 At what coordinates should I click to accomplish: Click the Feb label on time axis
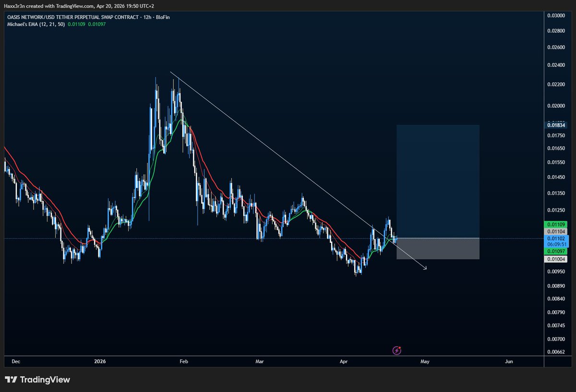coord(183,361)
